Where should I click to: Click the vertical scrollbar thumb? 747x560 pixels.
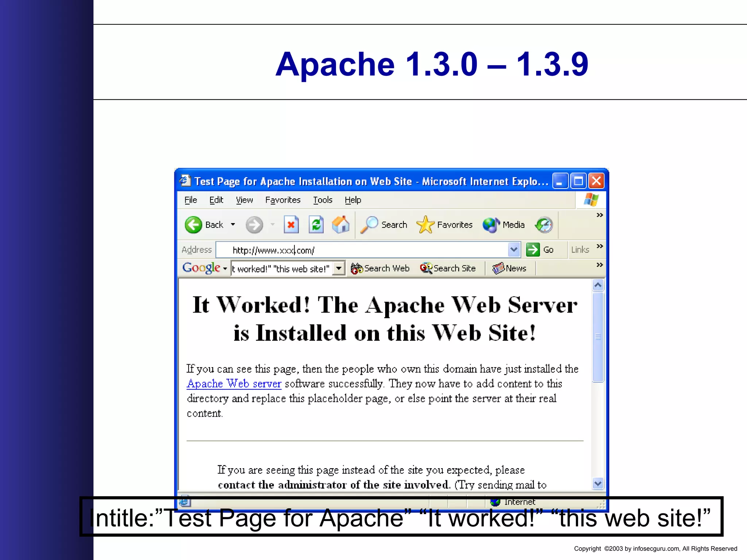click(x=598, y=337)
